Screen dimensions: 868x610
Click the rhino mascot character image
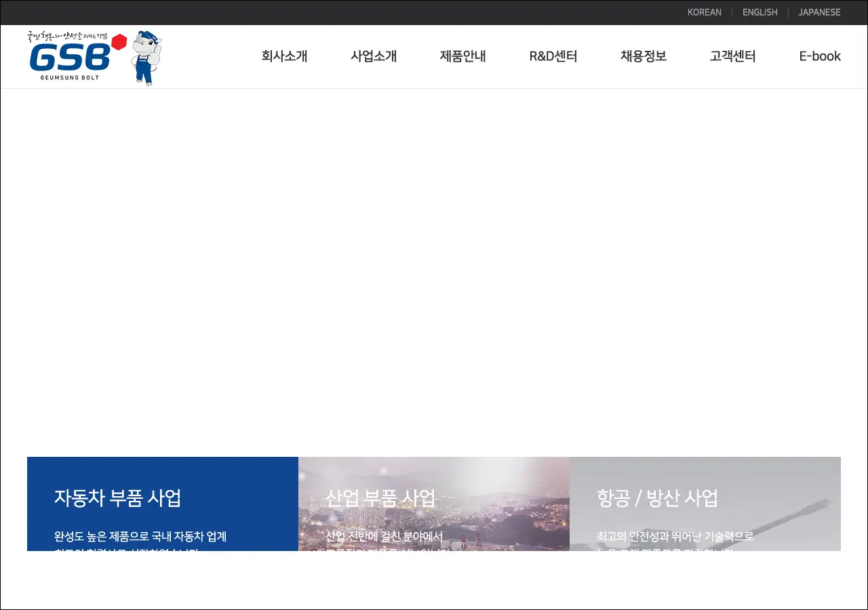pos(146,58)
